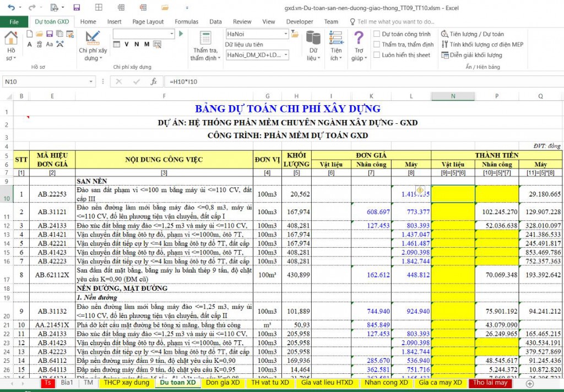Click 'Tính khối lượng cơ điện MEP' button

pos(482,44)
